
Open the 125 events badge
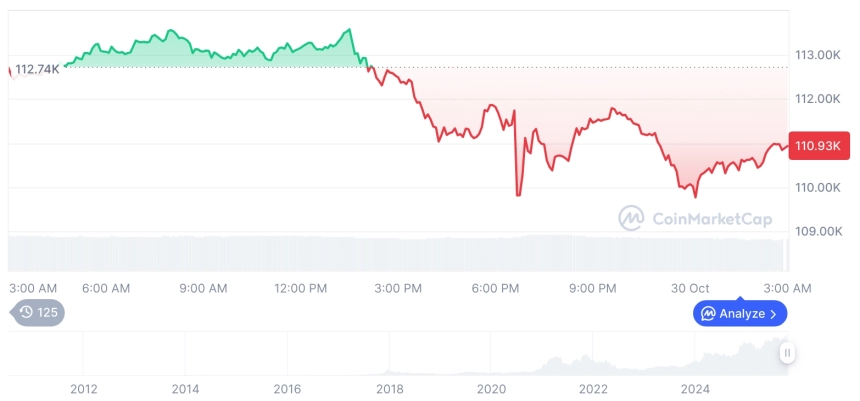coord(40,312)
